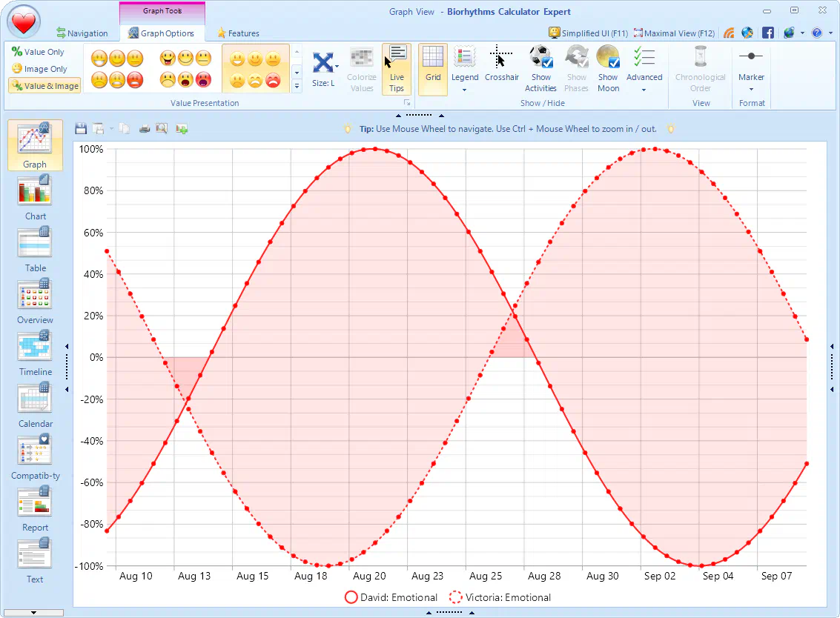Toggle Show Activities checkbox button
Viewport: 840px width, 618px height.
pyautogui.click(x=540, y=69)
